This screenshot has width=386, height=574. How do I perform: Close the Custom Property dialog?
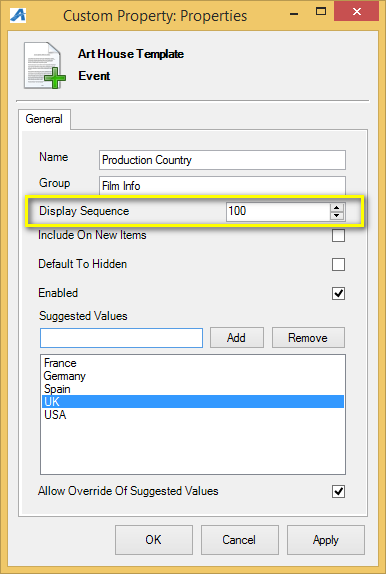pyautogui.click(x=356, y=11)
